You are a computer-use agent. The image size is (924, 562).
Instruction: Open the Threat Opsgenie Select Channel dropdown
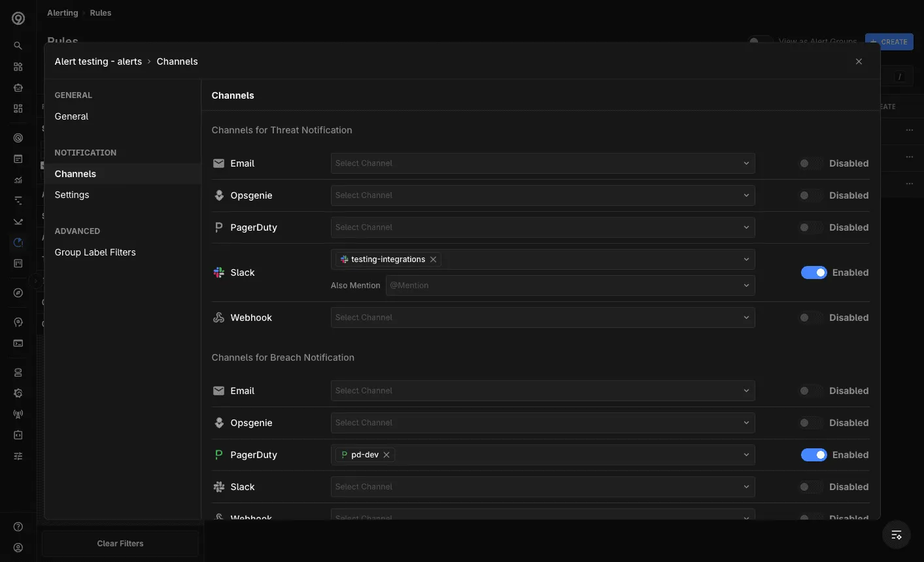[x=543, y=195]
